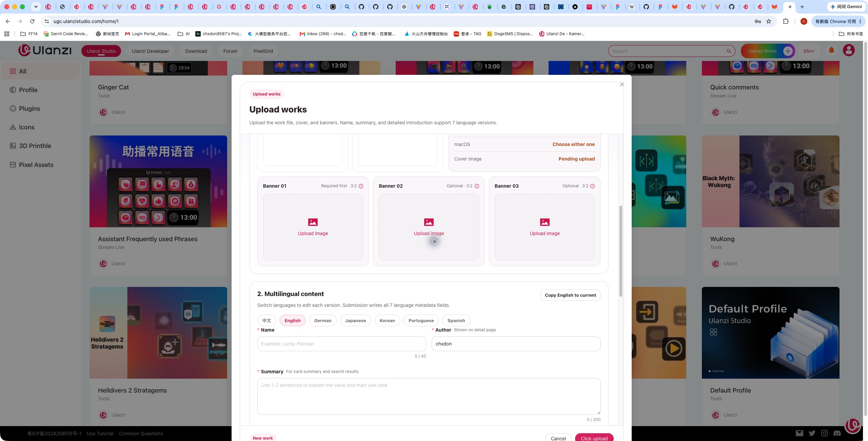Open Assistant Frequently used Phrases thumbnail

pyautogui.click(x=158, y=181)
